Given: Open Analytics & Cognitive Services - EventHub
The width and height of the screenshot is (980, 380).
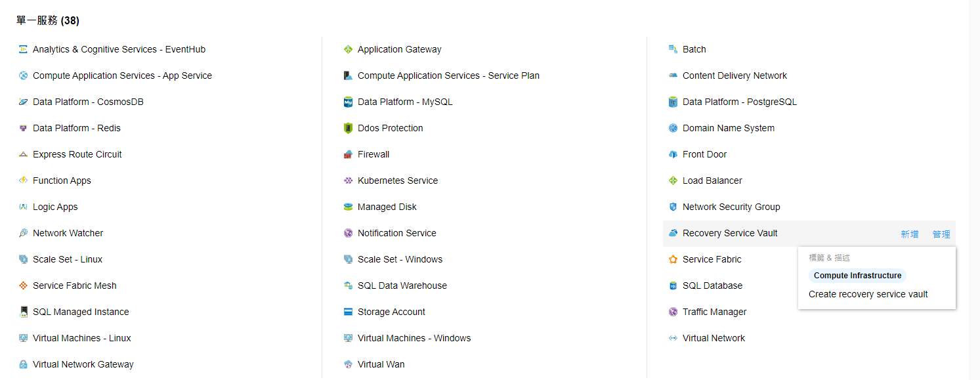Looking at the screenshot, I should click(119, 49).
